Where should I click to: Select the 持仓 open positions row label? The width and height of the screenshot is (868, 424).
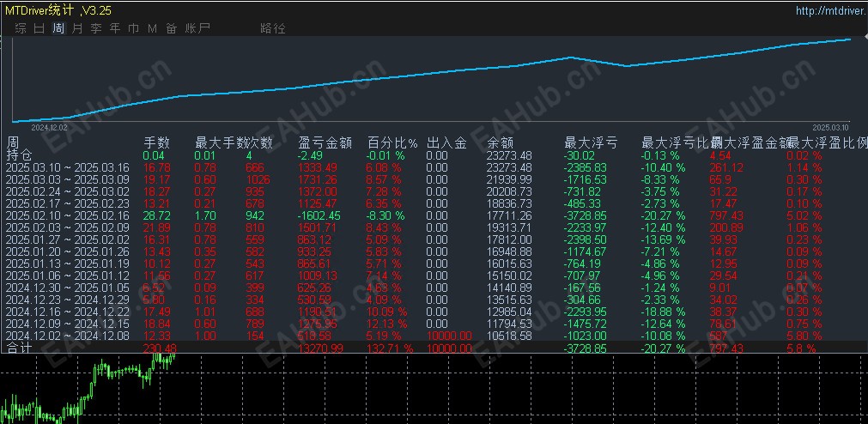(18, 155)
